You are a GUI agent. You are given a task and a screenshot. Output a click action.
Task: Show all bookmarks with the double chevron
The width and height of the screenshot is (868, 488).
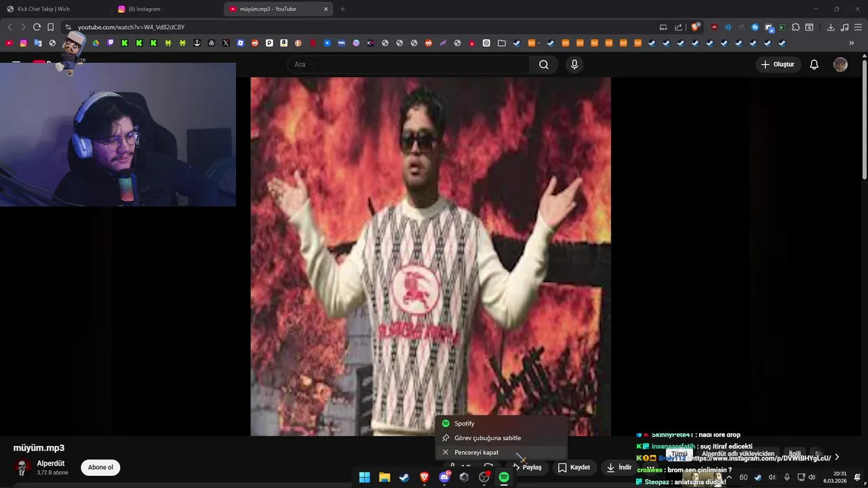pos(851,43)
